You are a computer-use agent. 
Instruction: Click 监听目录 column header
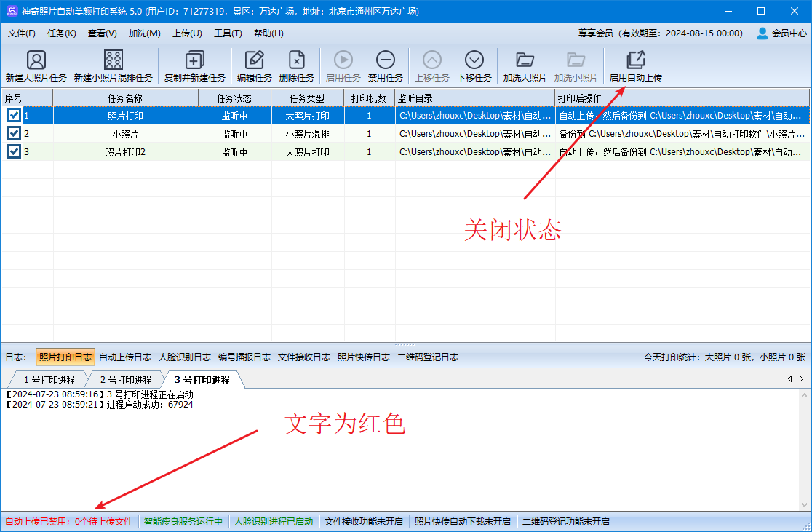pos(475,98)
